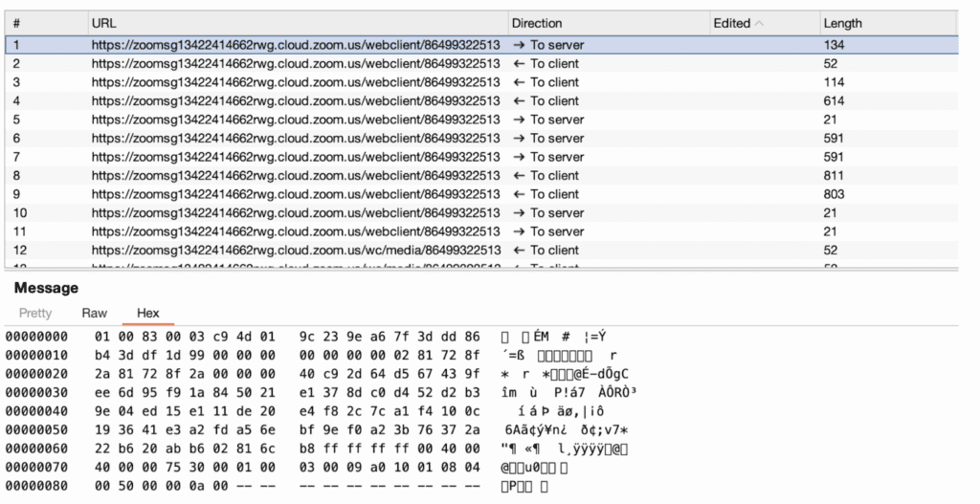Screen dimensions: 980x504
Task: Click hex offset 00000060
Action: click(37, 449)
